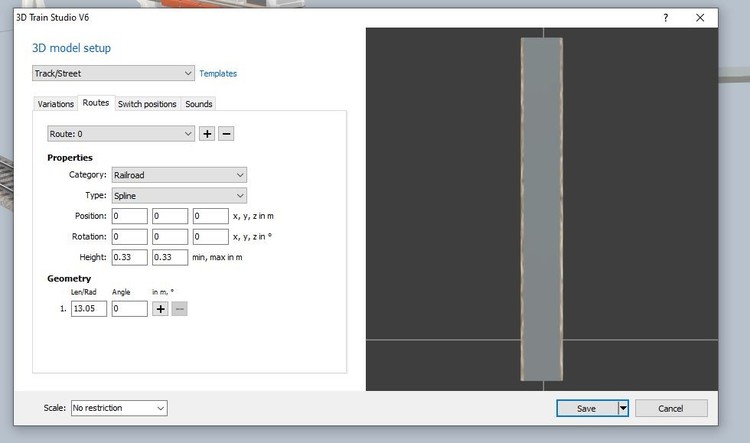Open the Track/Street model type dropdown
This screenshot has width=750, height=443.
(x=113, y=73)
